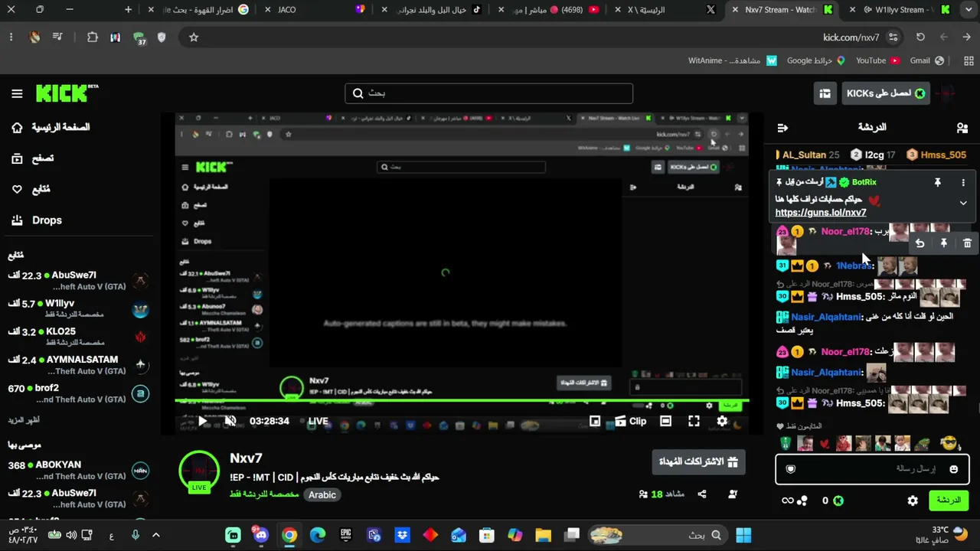Open the Nxv7 channel avatar
980x551 pixels.
[199, 470]
